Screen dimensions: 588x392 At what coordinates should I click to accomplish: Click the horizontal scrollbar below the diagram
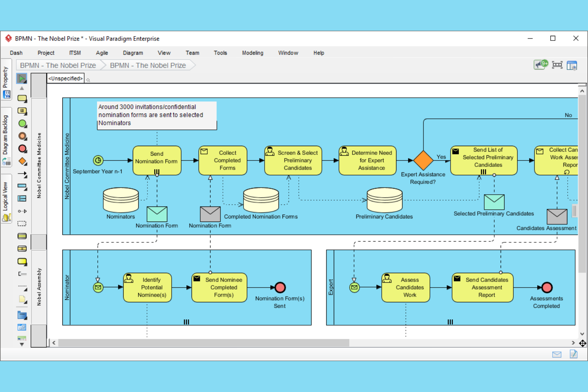coord(199,342)
